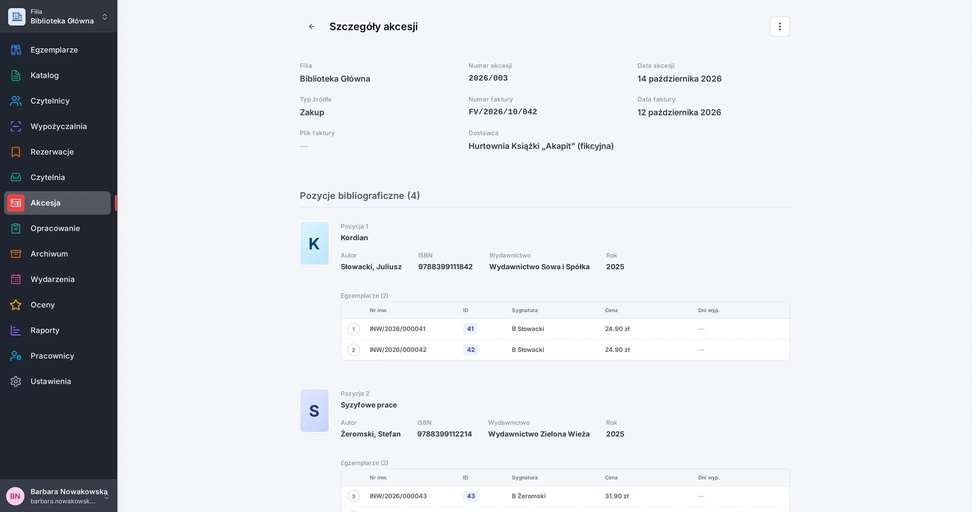Click the Oceny star icon
Image resolution: width=980 pixels, height=512 pixels.
pos(16,305)
